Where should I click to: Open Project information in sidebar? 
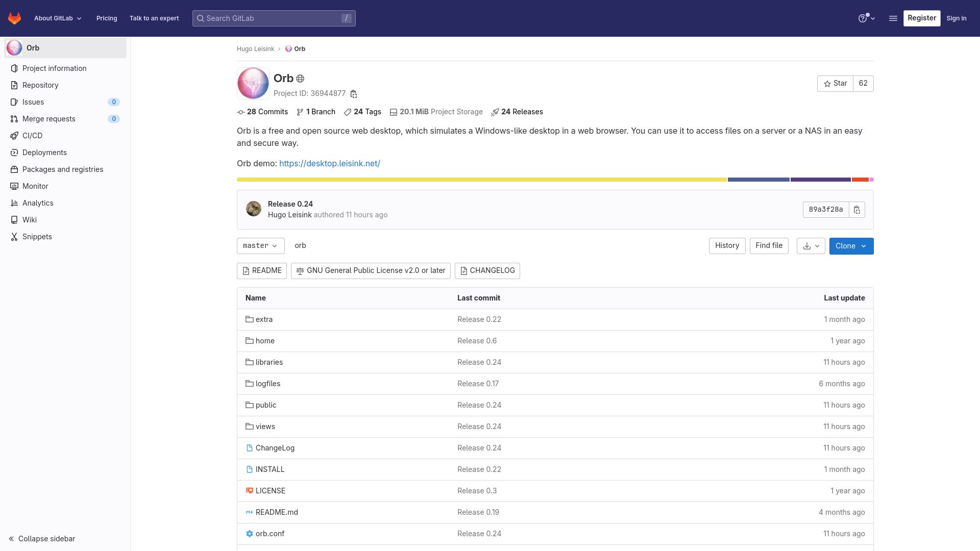(65, 68)
